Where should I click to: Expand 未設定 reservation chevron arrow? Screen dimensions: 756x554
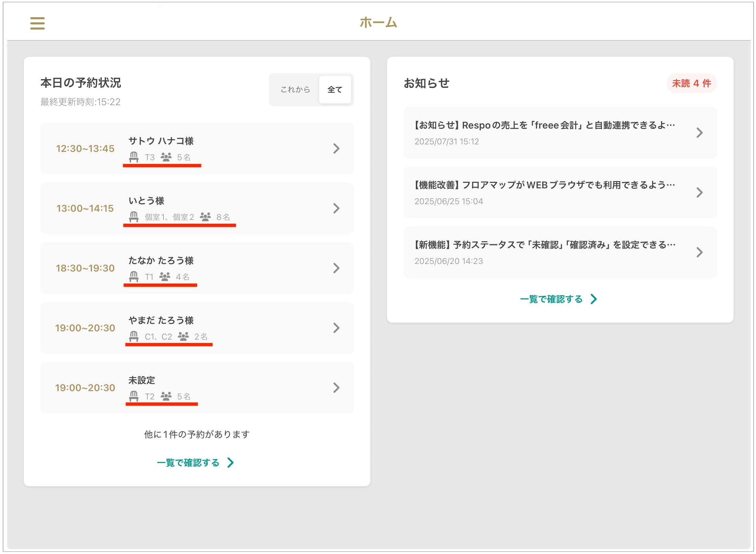tap(336, 388)
